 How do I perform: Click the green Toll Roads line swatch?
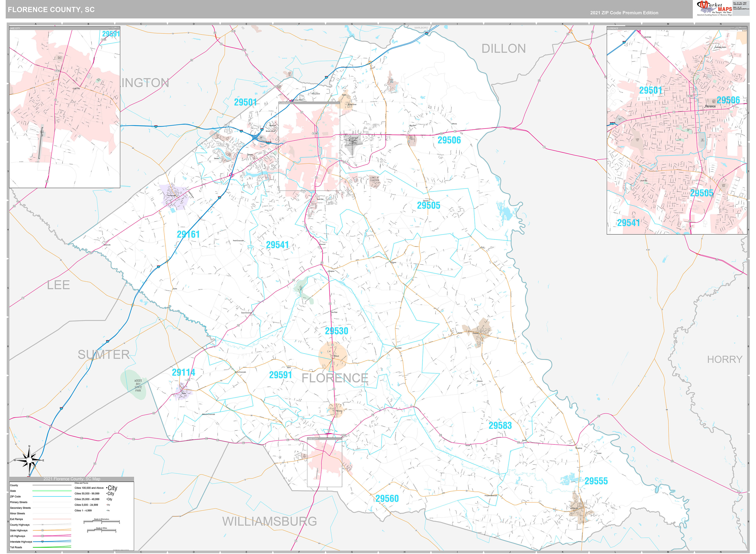coord(52,547)
